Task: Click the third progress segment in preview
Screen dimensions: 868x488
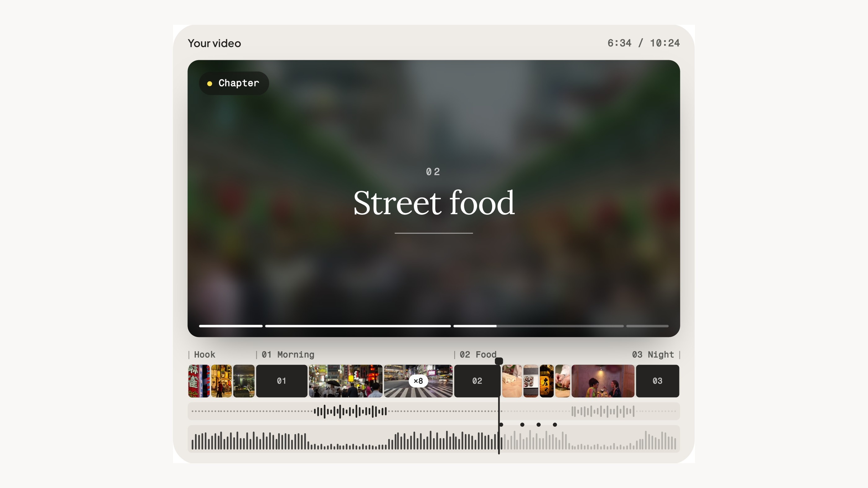Action: (538, 326)
